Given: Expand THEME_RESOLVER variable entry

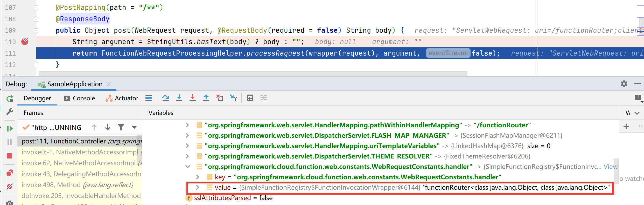Looking at the screenshot, I should [x=187, y=156].
